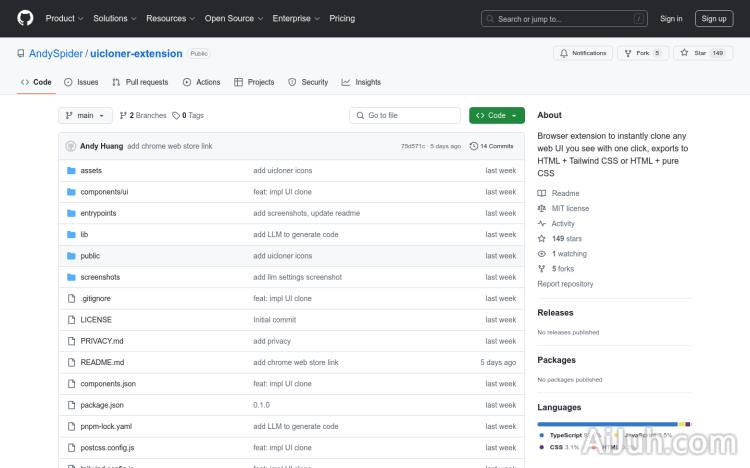This screenshot has width=750, height=468.
Task: Click the Sign up button
Action: [x=714, y=18]
